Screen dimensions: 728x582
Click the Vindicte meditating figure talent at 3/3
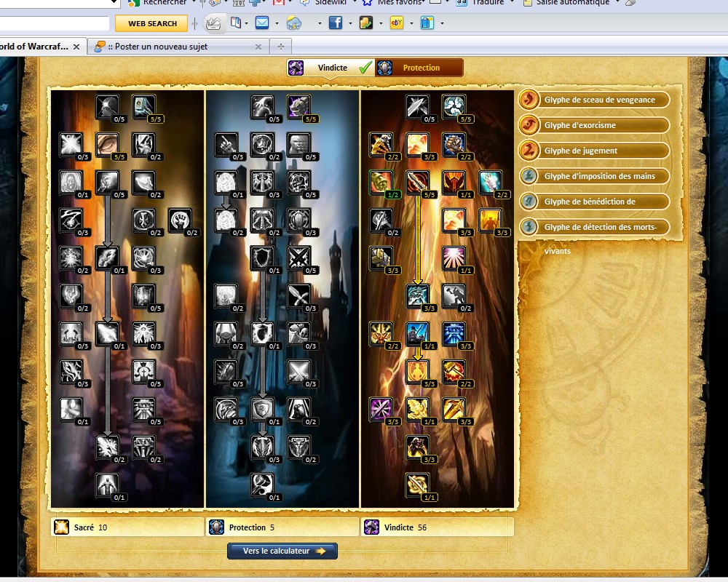click(418, 371)
